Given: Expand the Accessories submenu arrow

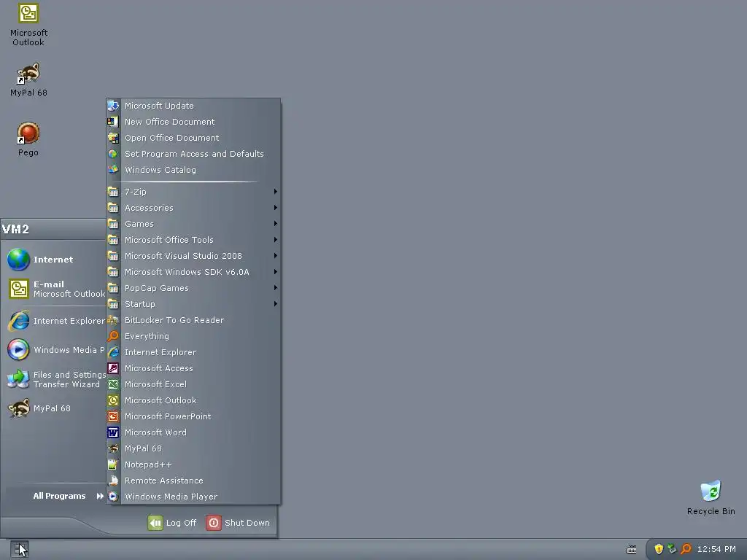Looking at the screenshot, I should [x=275, y=208].
